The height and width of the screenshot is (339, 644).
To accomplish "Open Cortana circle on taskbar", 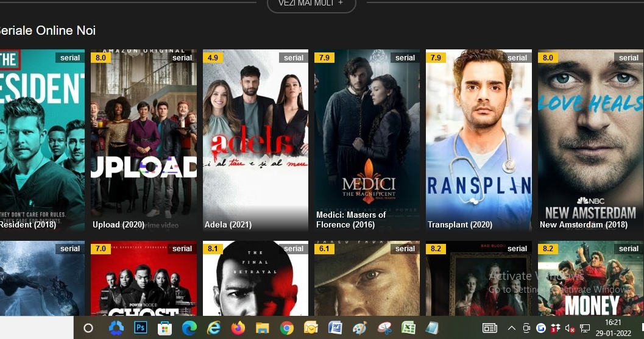I will [88, 328].
